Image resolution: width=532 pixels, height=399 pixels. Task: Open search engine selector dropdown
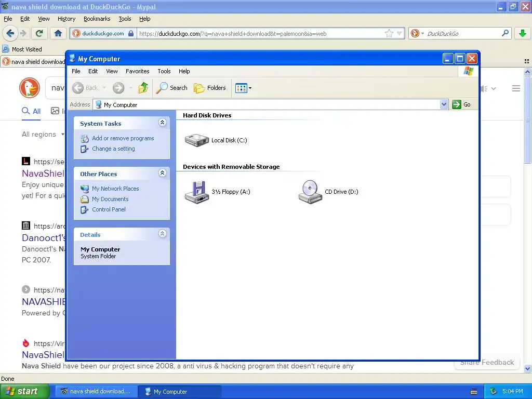tap(417, 33)
